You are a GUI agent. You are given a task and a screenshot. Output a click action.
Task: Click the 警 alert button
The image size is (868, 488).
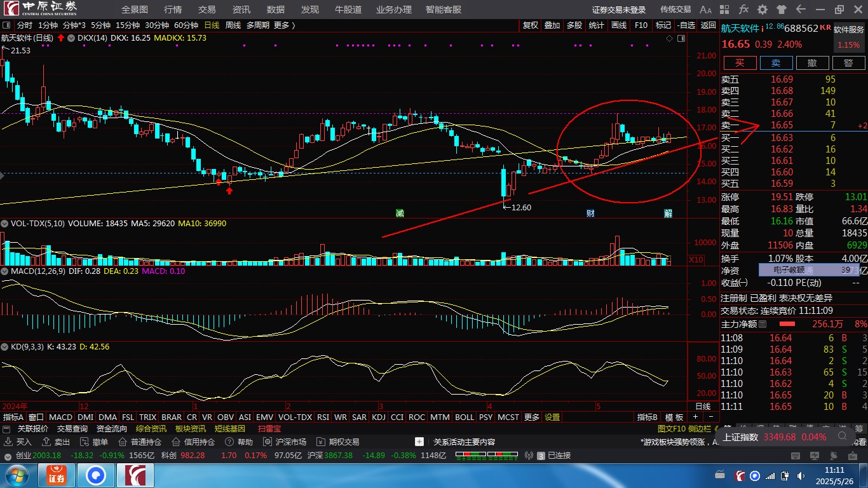point(848,63)
